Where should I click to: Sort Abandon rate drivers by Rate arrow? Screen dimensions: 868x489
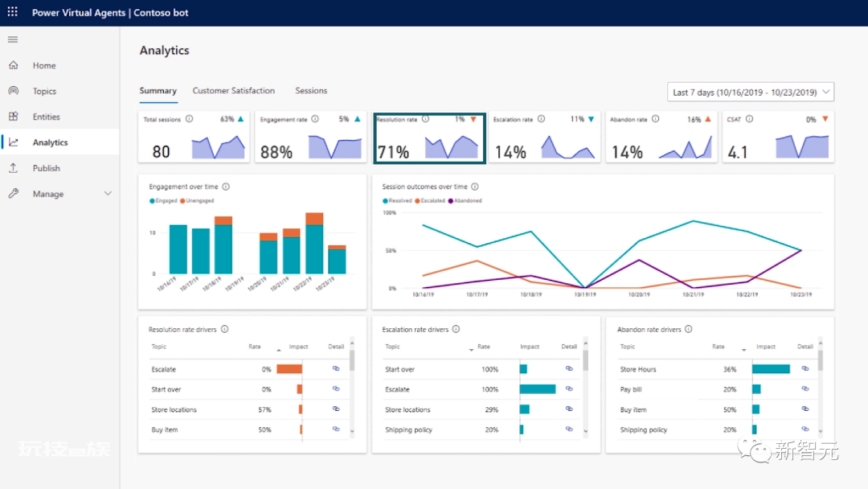pyautogui.click(x=743, y=350)
